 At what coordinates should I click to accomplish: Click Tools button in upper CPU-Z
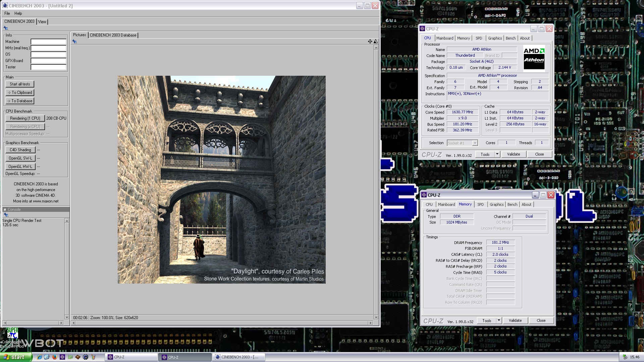pos(485,154)
